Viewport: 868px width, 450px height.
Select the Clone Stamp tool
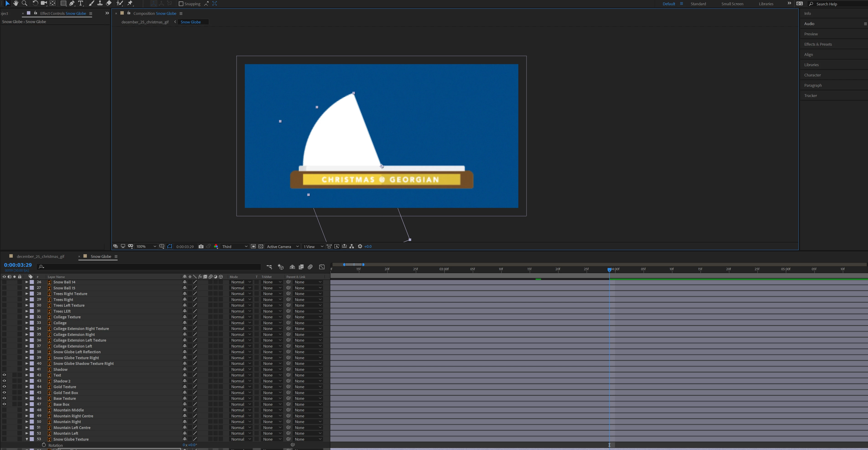(100, 3)
